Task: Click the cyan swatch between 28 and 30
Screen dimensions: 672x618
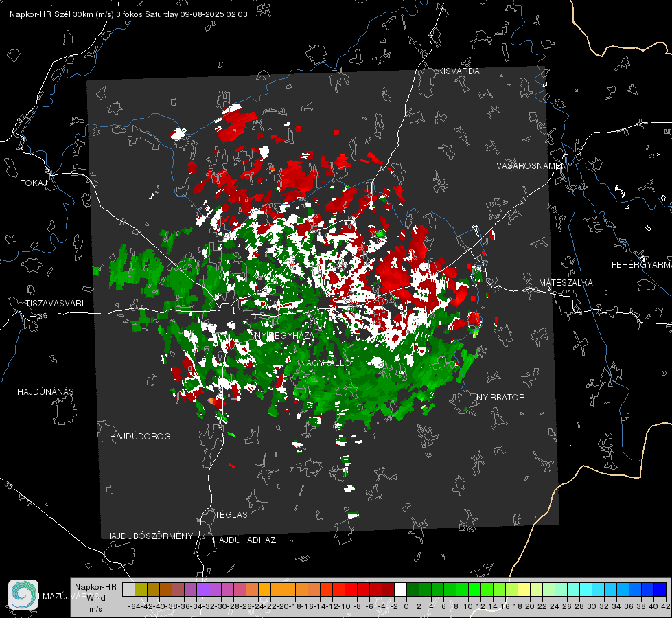Action: click(586, 589)
